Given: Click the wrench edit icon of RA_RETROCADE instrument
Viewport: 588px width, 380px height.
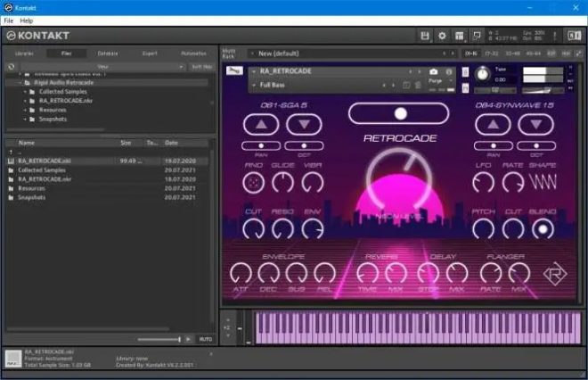Looking at the screenshot, I should tap(234, 70).
